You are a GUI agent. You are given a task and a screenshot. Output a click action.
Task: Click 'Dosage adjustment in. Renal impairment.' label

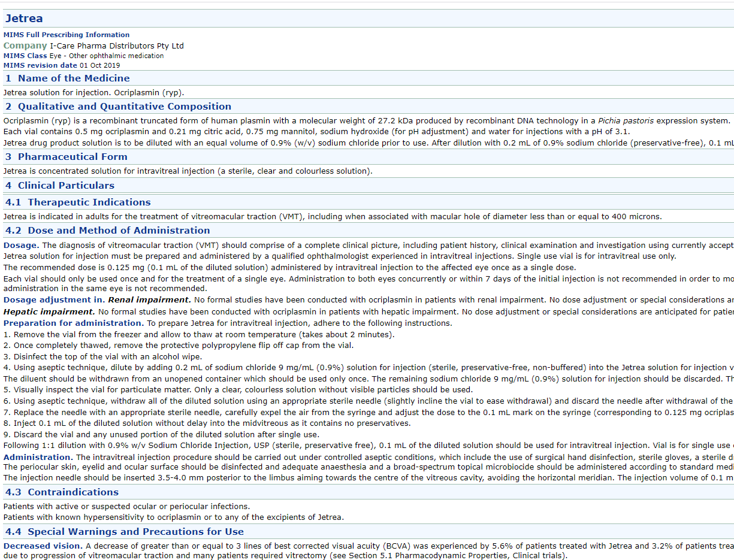(x=97, y=300)
